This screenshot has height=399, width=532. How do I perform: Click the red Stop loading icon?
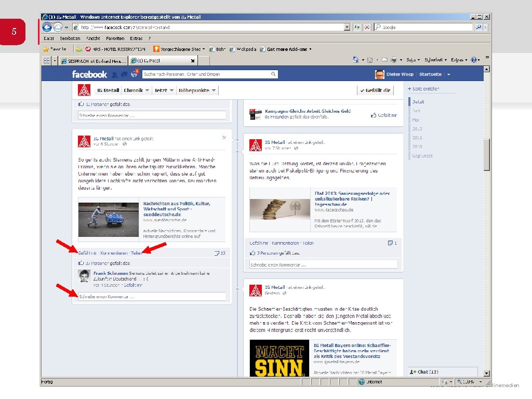pos(367,27)
